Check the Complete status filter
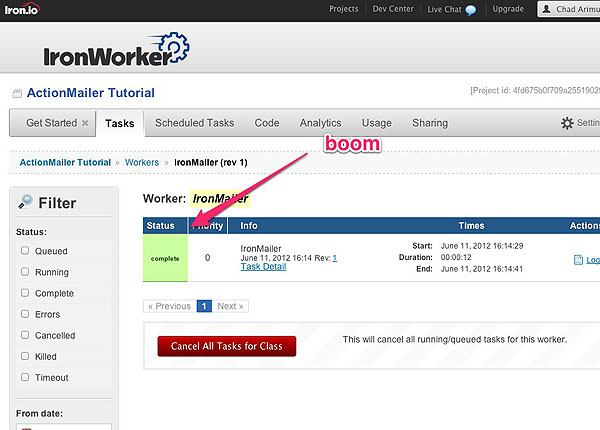Screen dimensions: 600x430 (x=25, y=293)
